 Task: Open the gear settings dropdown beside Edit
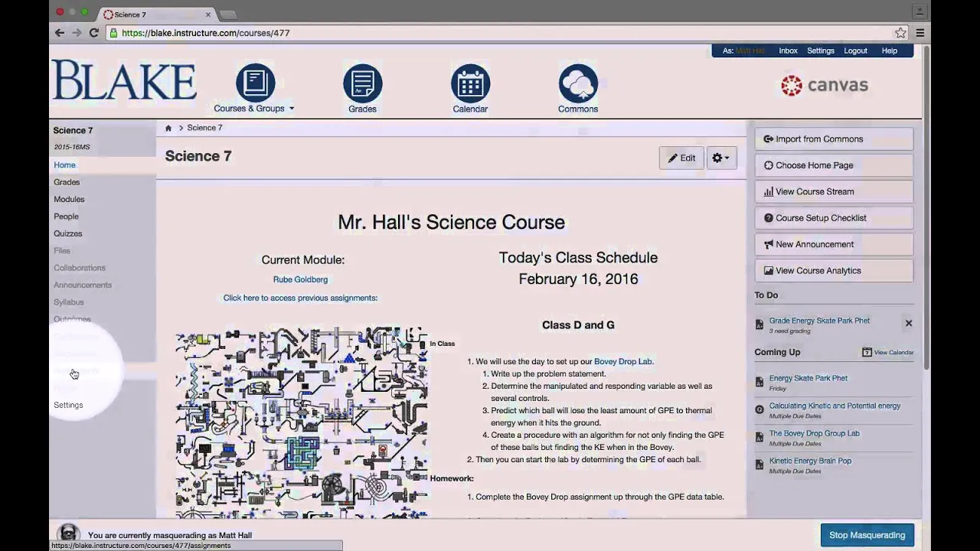[721, 158]
